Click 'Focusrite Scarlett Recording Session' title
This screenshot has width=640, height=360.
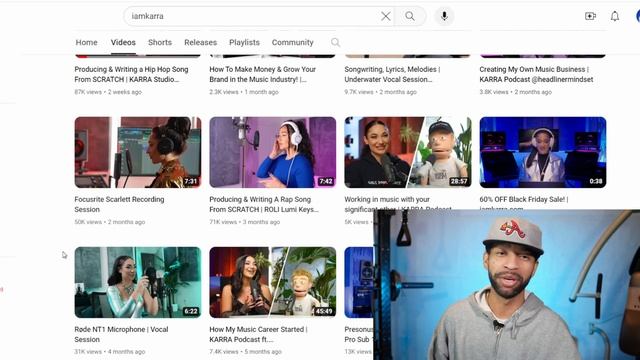coord(119,204)
